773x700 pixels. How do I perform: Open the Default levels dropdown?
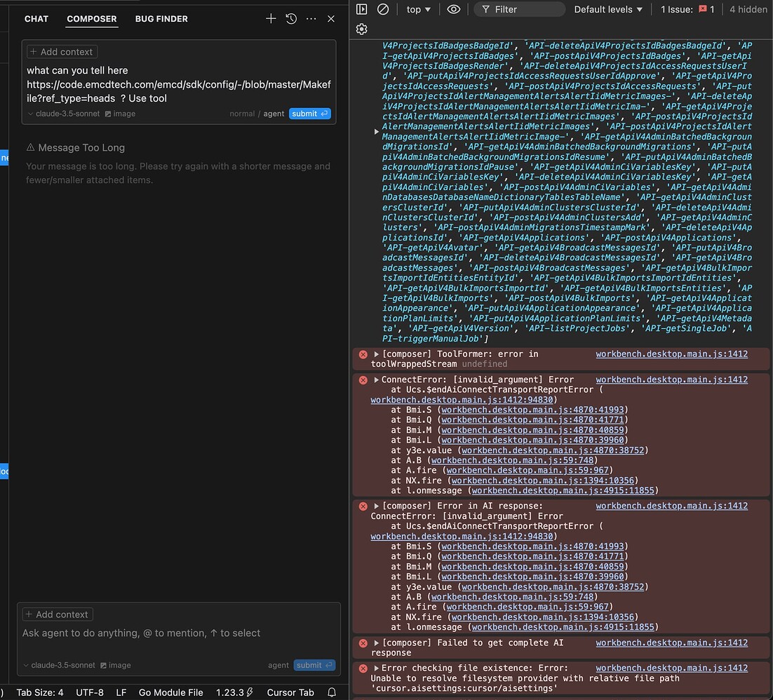pos(607,9)
